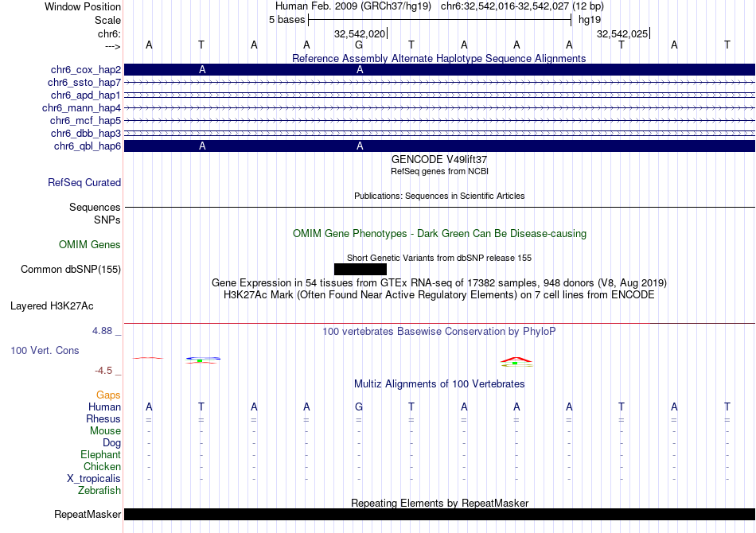
Task: Click the hg19 label beside the scale bar
Action: click(590, 20)
